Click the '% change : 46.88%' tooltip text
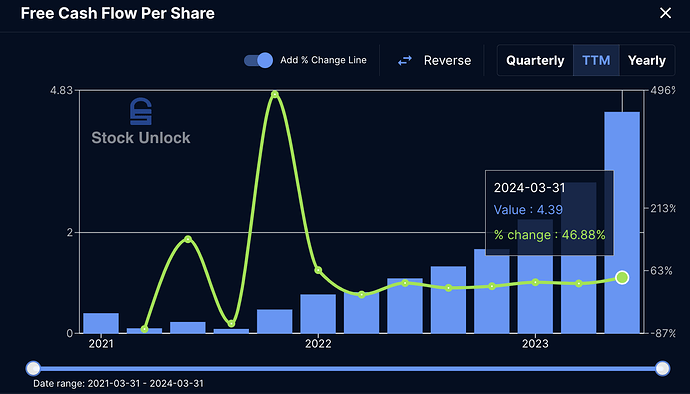This screenshot has height=394, width=690. pos(550,235)
